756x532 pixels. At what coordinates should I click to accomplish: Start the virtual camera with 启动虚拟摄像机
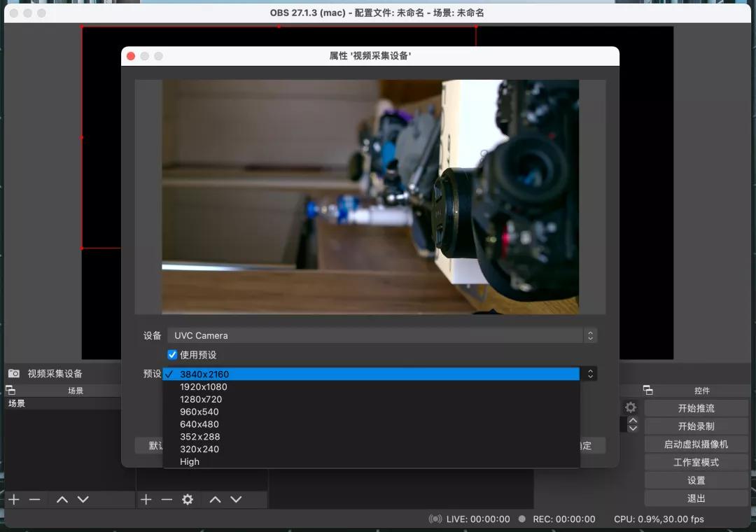696,444
